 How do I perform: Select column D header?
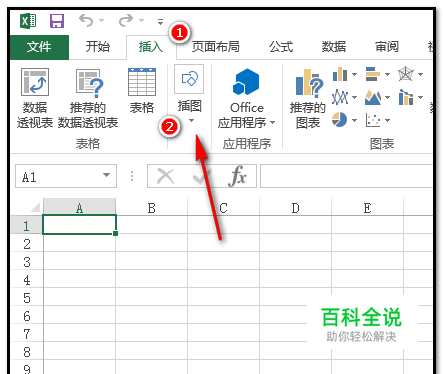click(296, 208)
